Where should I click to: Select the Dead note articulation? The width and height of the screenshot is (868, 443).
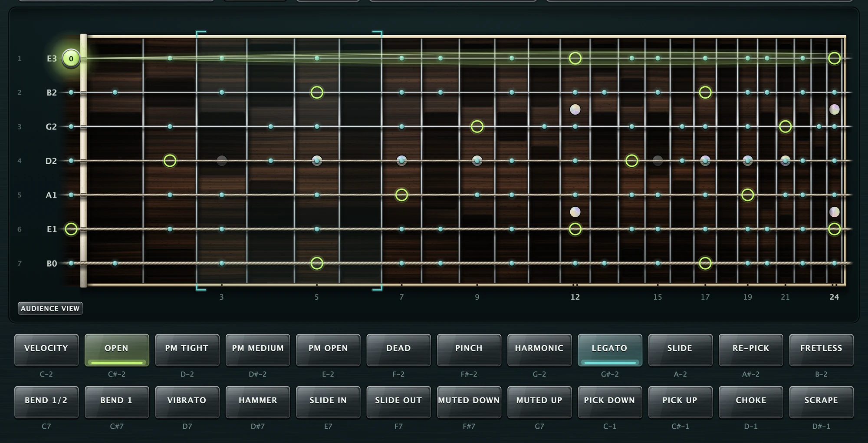pos(398,350)
